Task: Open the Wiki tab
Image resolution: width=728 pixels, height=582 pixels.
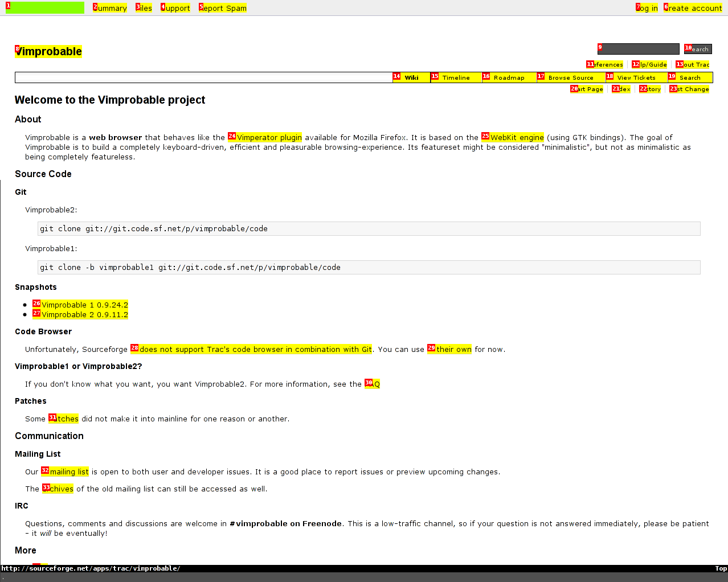Action: (x=411, y=77)
